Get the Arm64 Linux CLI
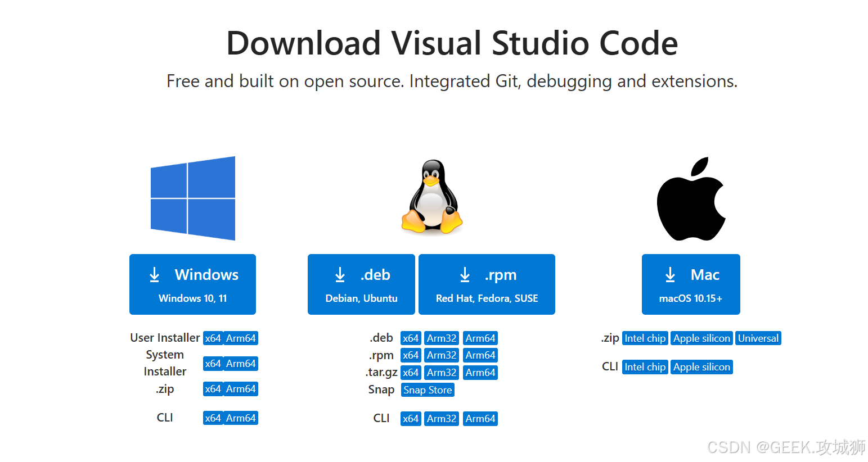This screenshot has height=462, width=868. [x=480, y=419]
